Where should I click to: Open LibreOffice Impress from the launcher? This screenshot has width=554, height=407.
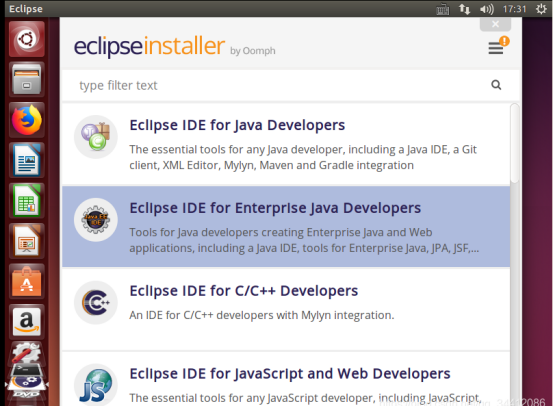pyautogui.click(x=27, y=241)
